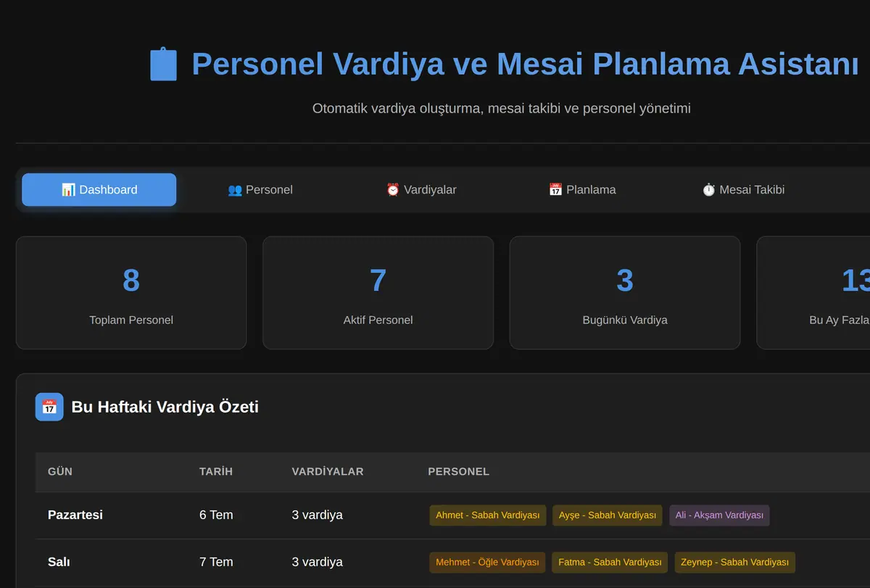Click the Otomatik vardiya oluşturma subtitle
870x588 pixels.
click(502, 109)
